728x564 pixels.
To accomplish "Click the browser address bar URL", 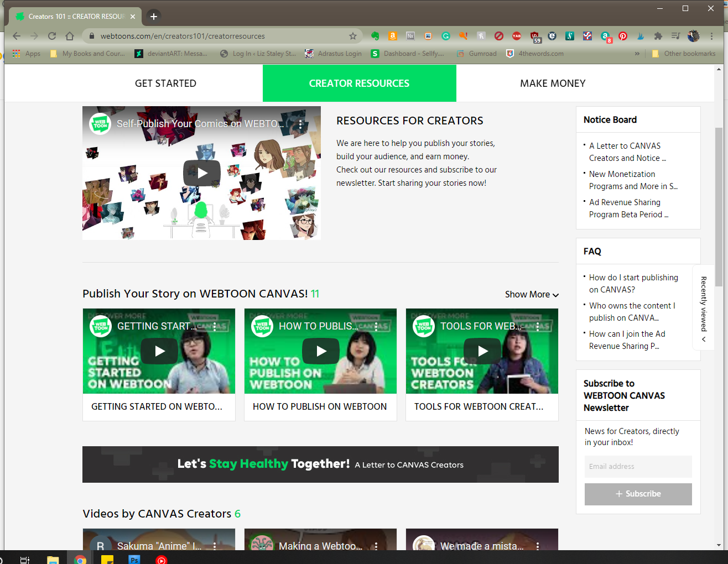I will tap(183, 36).
